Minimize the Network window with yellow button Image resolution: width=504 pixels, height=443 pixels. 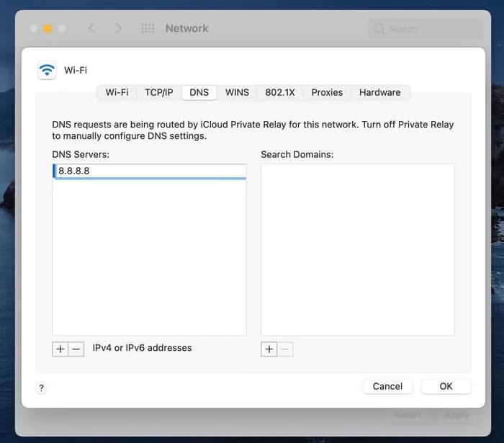[x=48, y=29]
